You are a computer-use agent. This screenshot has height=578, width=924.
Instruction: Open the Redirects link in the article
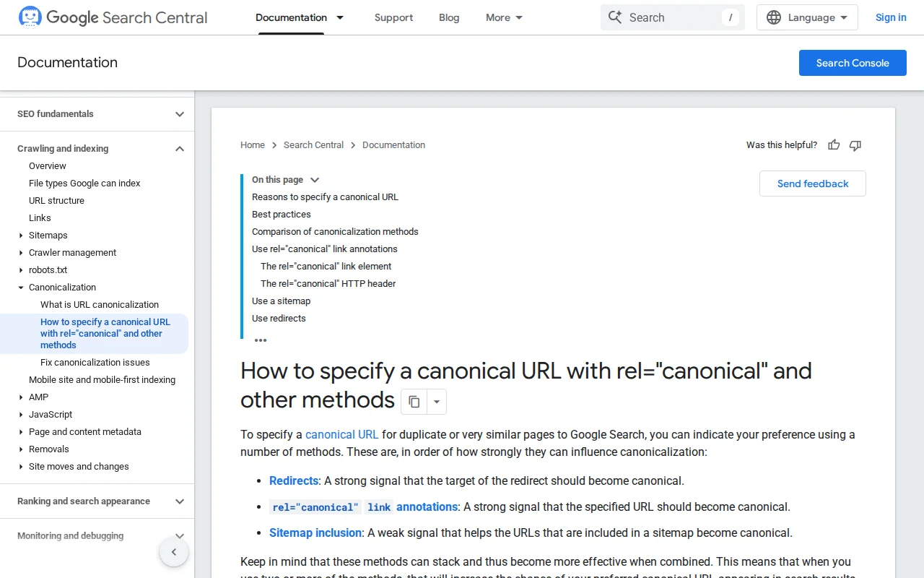coord(293,480)
